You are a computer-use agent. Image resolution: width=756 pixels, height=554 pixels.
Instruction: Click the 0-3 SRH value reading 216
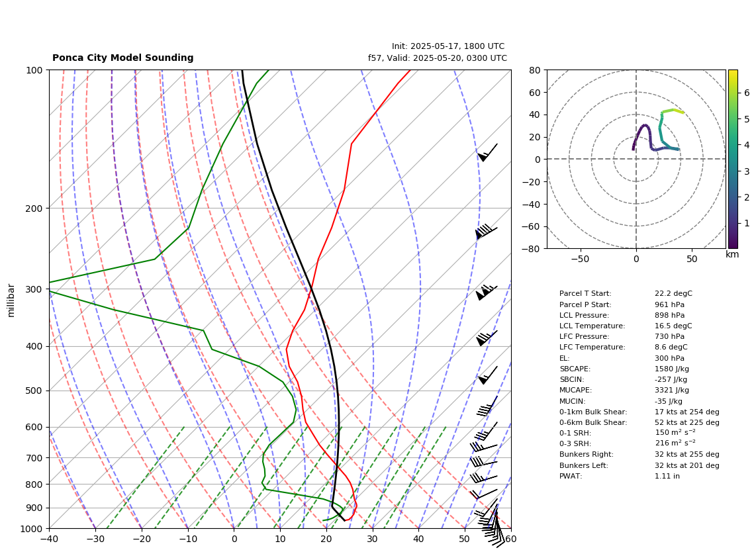click(675, 443)
